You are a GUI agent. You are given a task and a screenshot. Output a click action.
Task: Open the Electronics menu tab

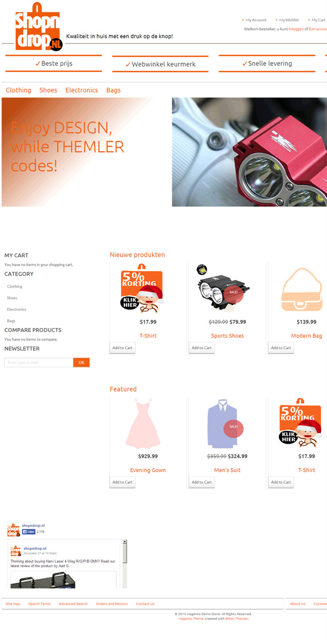point(82,90)
